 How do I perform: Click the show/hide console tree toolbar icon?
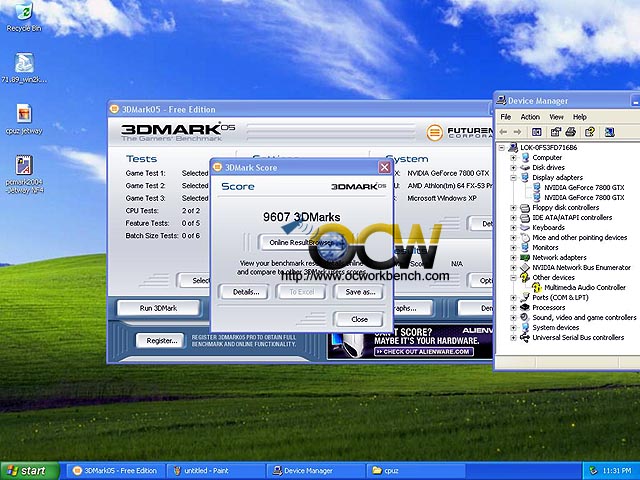[536, 132]
